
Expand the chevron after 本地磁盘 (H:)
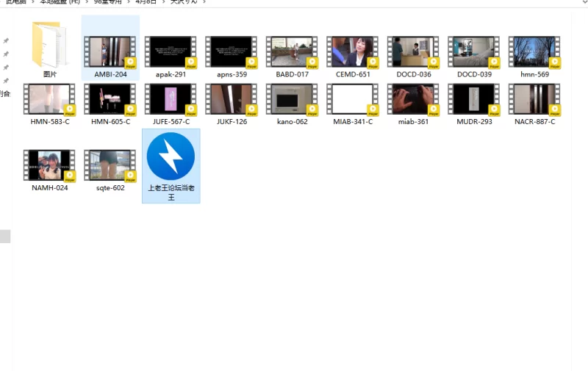(x=86, y=2)
